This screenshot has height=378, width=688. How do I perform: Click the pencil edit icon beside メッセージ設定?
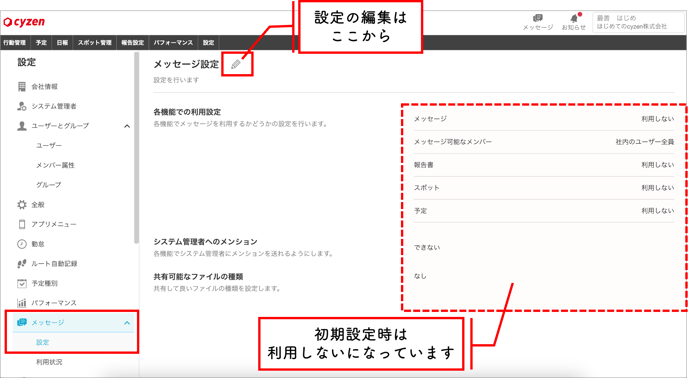(x=236, y=65)
